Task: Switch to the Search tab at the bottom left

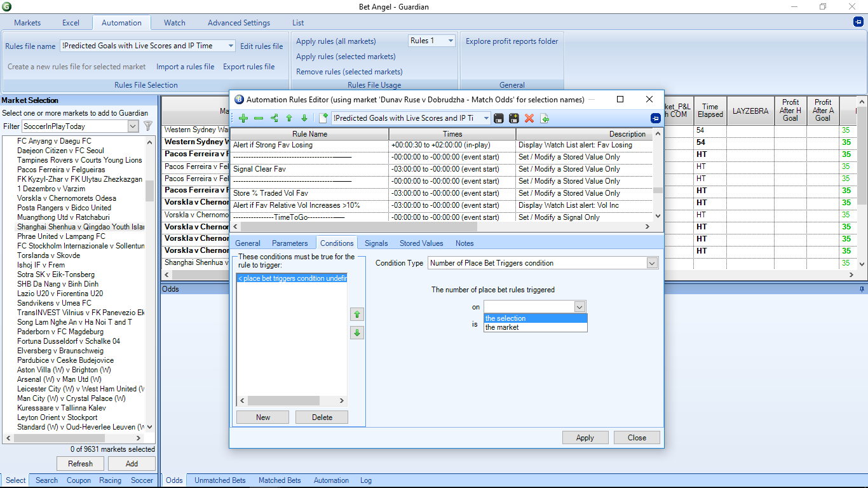Action: click(x=46, y=480)
